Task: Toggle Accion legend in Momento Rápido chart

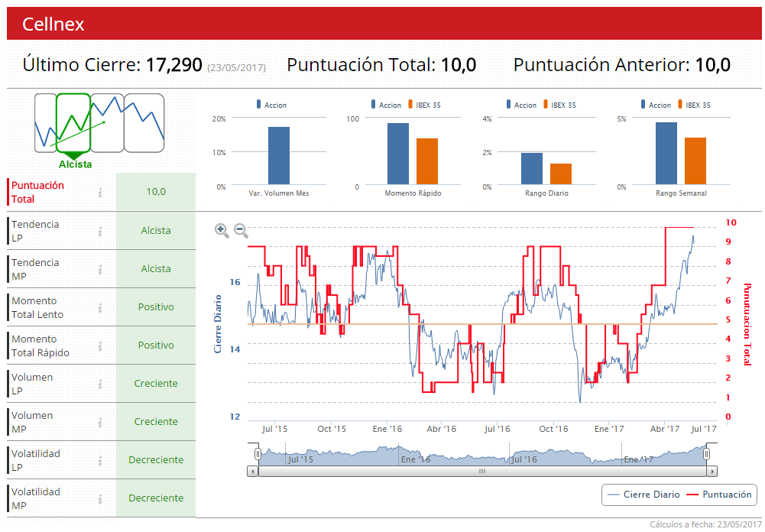Action: pos(386,105)
